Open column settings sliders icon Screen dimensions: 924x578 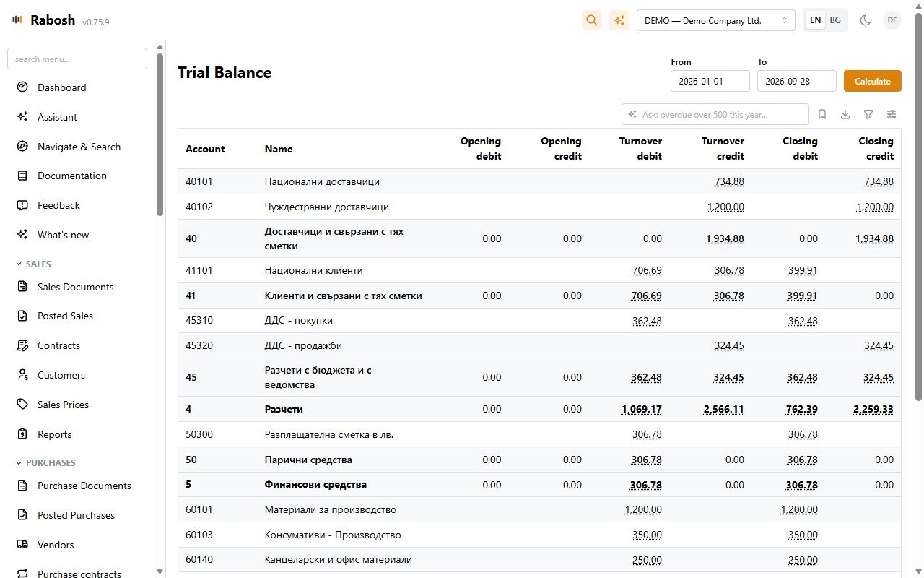892,114
